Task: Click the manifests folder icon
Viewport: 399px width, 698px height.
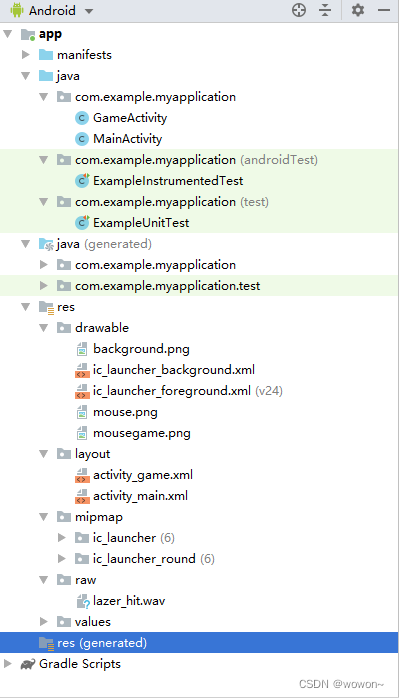Action: (46, 55)
